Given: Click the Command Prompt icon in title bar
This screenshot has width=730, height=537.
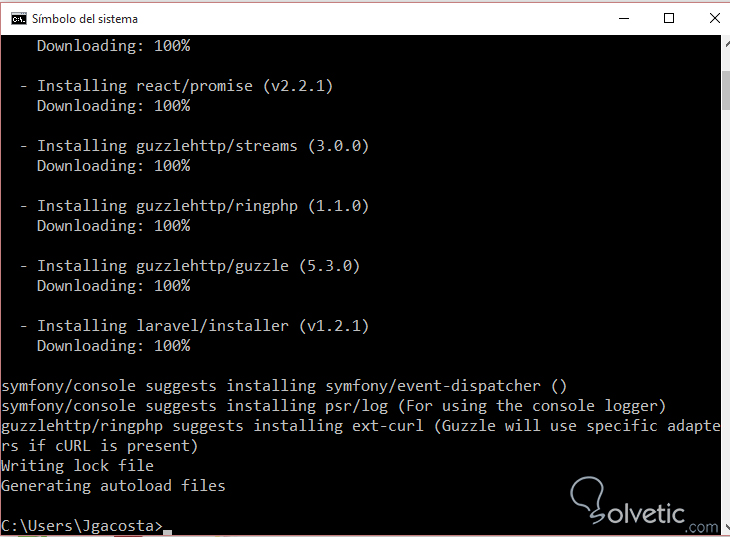Looking at the screenshot, I should coord(18,18).
